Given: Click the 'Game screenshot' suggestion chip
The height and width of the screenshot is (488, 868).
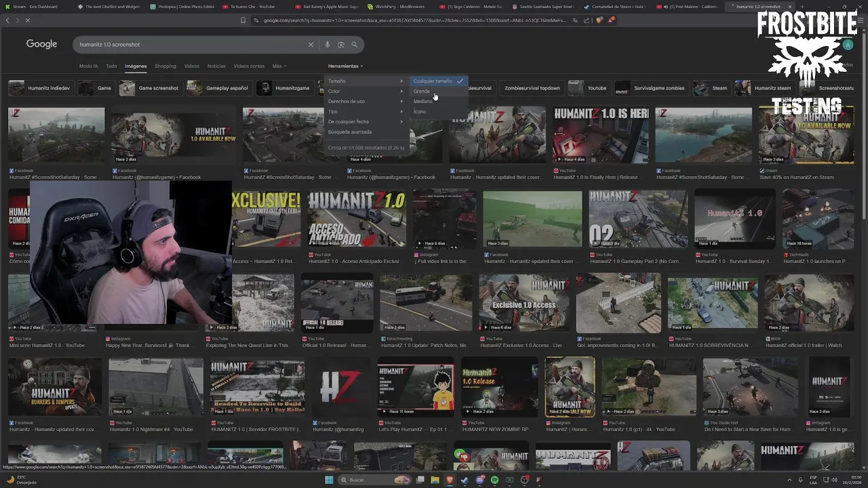Looking at the screenshot, I should [x=151, y=88].
